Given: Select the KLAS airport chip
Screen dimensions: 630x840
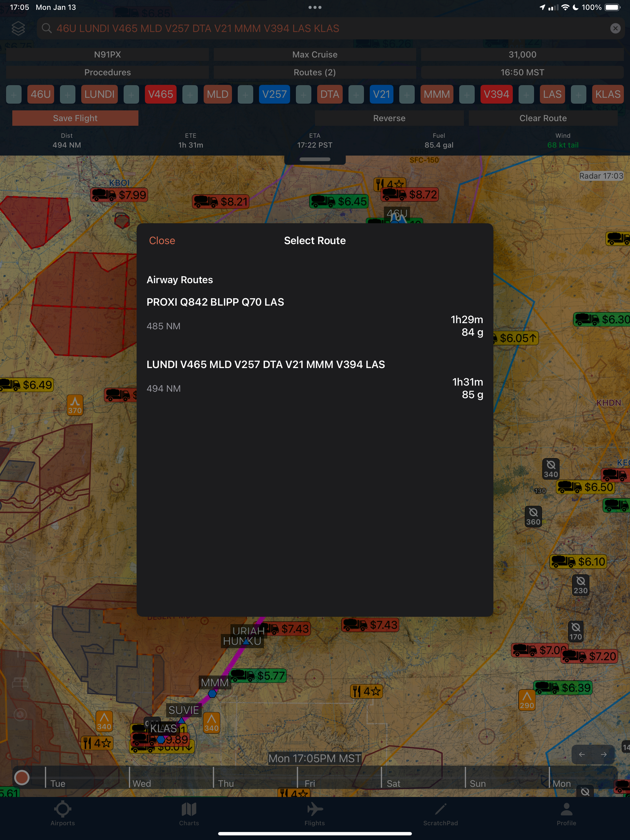Looking at the screenshot, I should (x=608, y=94).
